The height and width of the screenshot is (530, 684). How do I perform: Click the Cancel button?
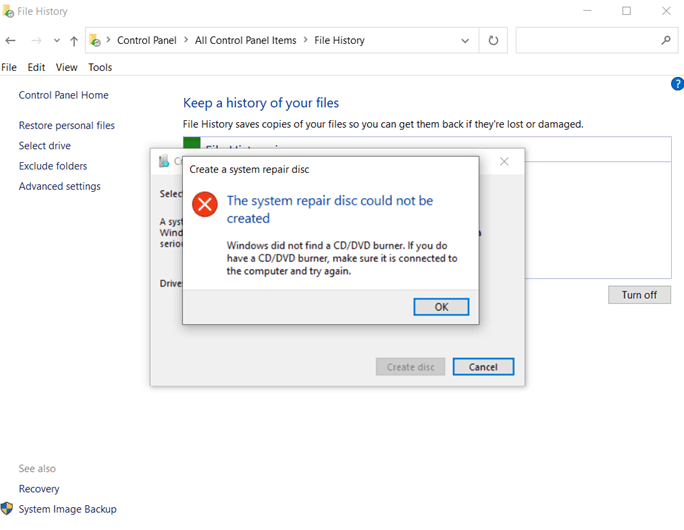coord(483,367)
